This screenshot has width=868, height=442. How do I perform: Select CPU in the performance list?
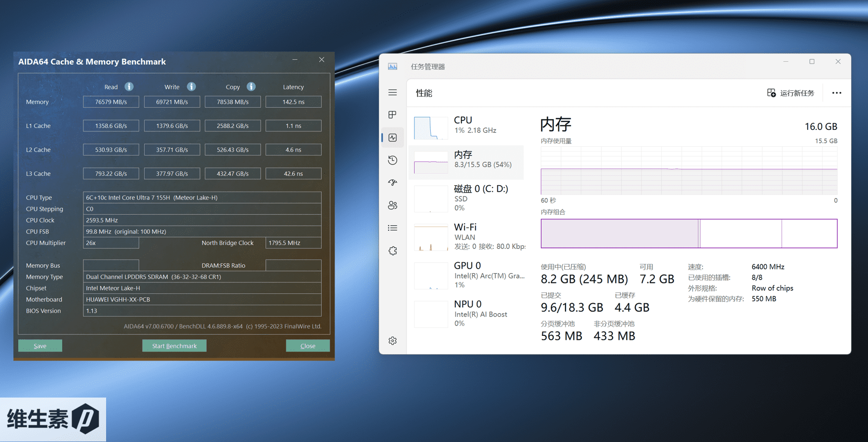pos(468,125)
